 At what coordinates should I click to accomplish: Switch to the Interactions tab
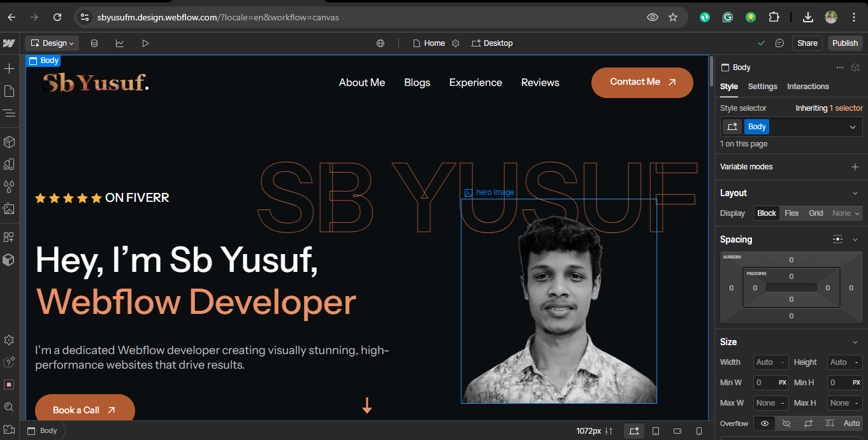tap(808, 87)
